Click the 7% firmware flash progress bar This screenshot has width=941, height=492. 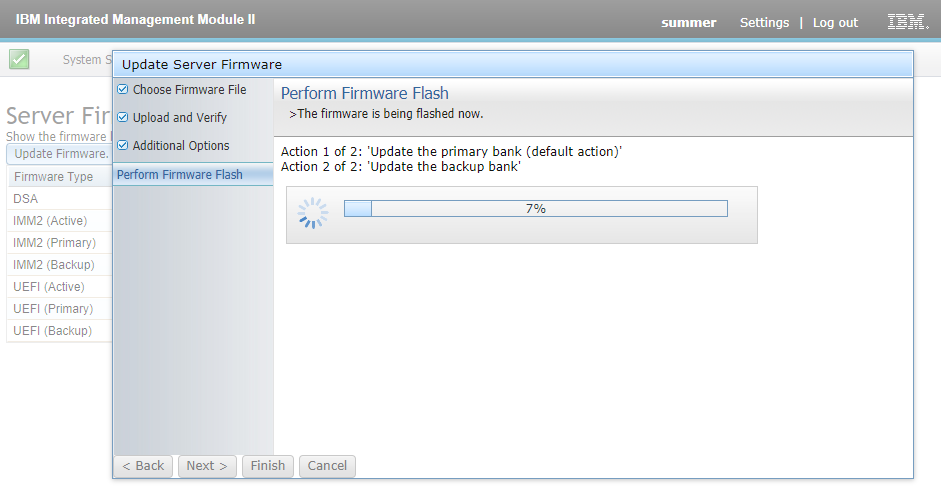coord(535,209)
